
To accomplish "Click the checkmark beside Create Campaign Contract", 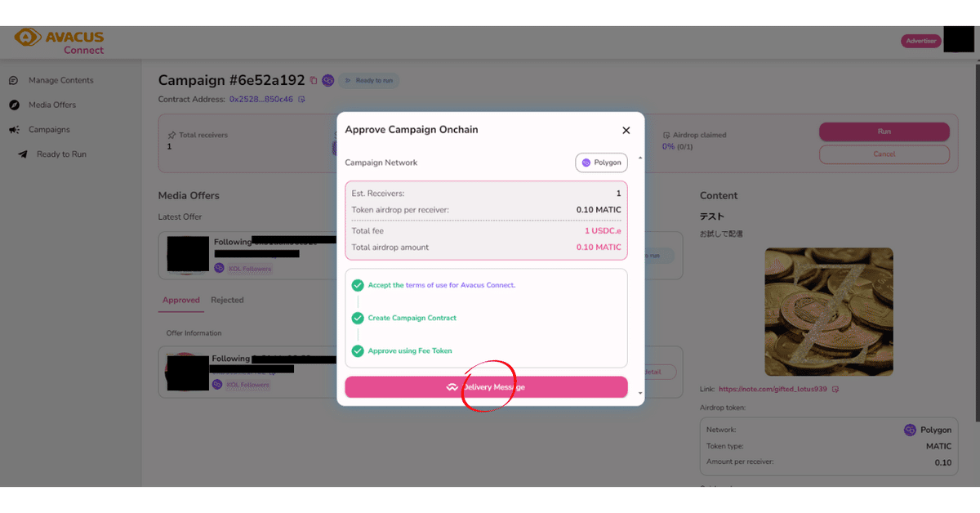I will [x=358, y=318].
